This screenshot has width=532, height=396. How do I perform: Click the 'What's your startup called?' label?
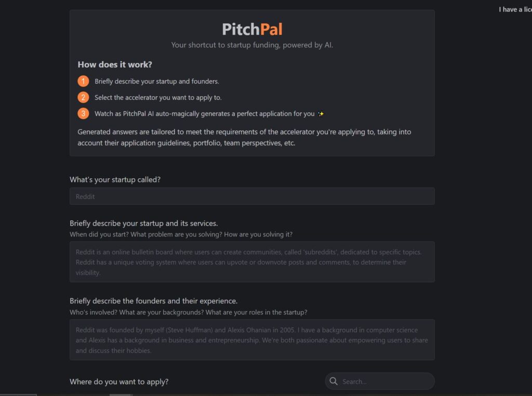point(115,180)
